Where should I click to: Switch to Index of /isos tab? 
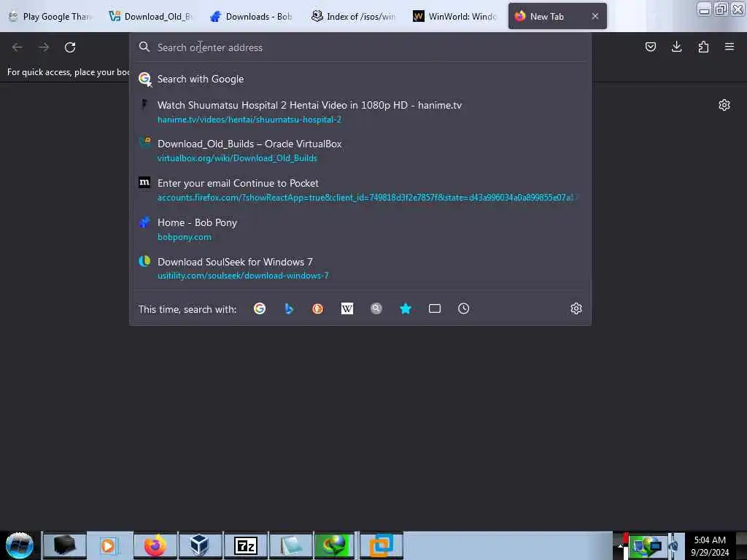tap(354, 16)
